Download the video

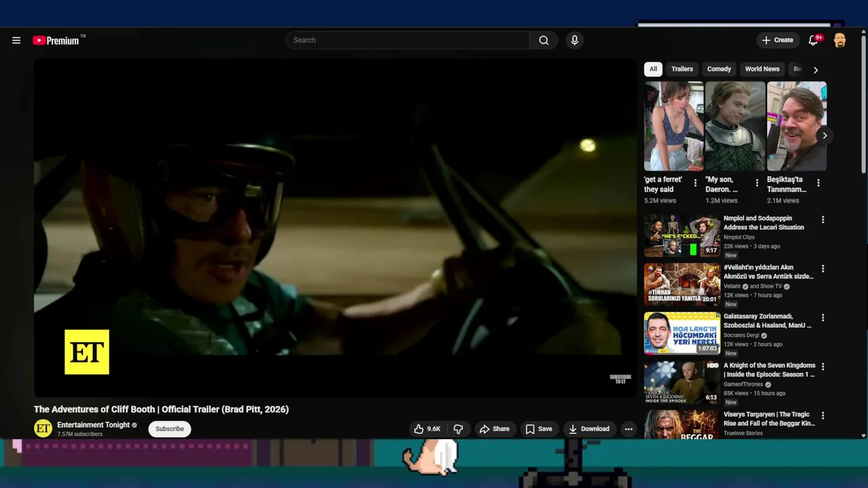click(589, 429)
